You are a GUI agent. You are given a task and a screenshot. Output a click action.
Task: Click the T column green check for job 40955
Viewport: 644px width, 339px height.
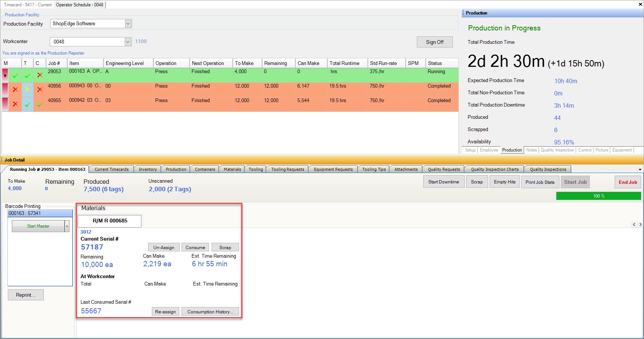(27, 104)
